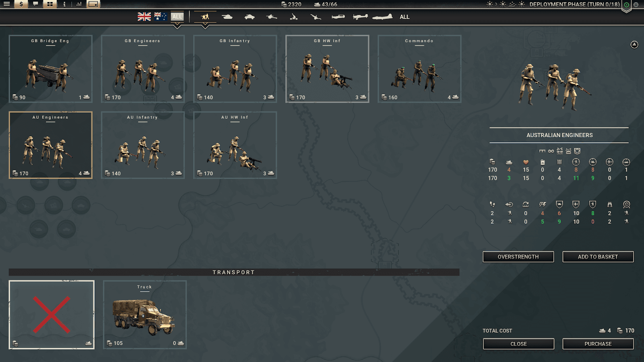
Task: Filter units by Australian flag
Action: (161, 16)
